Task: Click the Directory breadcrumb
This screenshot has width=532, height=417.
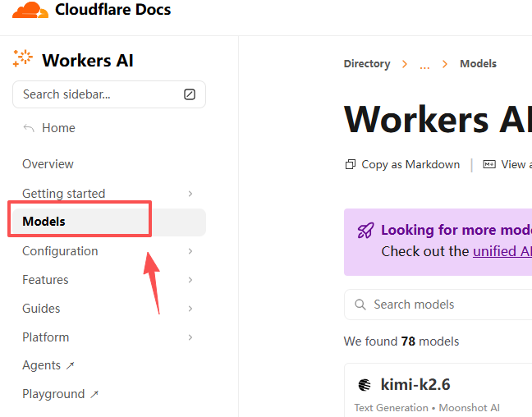Action: coord(367,64)
